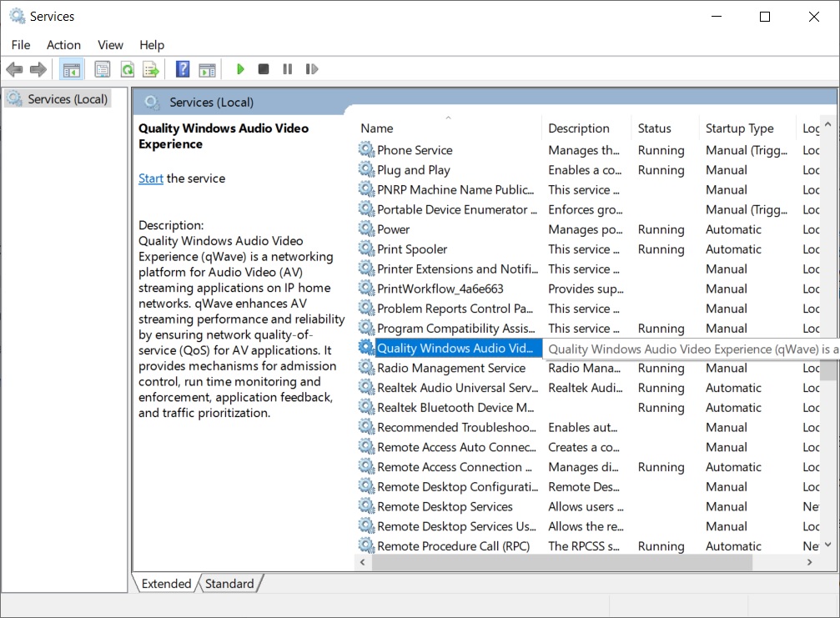Select Services (Local) in the console tree
Image resolution: width=840 pixels, height=618 pixels.
point(58,99)
